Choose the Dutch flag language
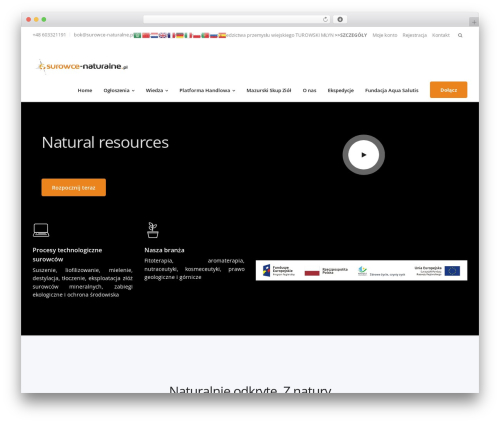 coord(154,35)
